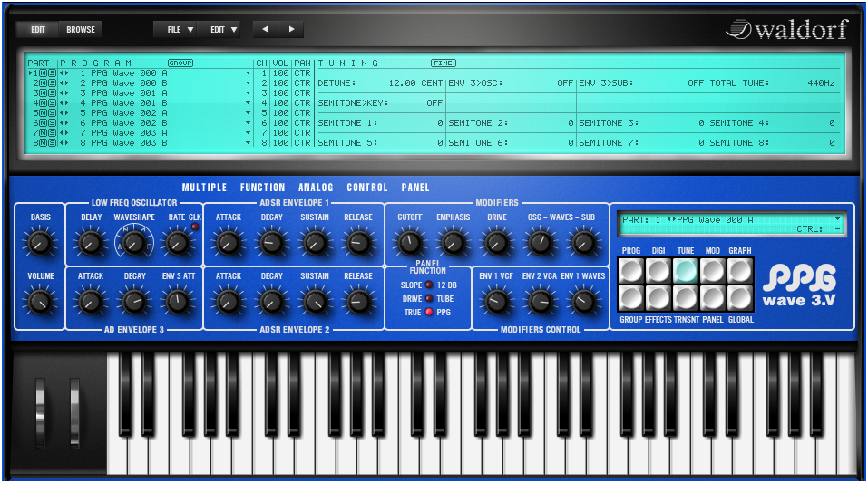
Task: Open program dropdown for part 2
Action: click(248, 83)
